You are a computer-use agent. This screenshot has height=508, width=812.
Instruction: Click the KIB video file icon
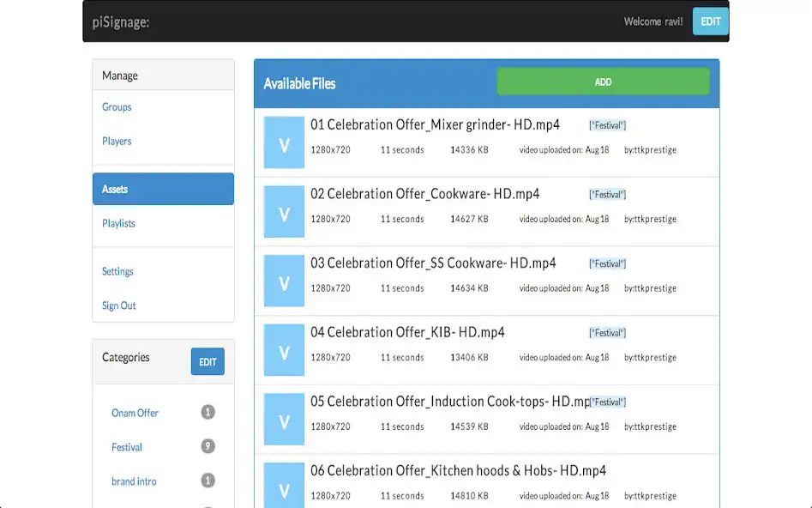(x=284, y=350)
